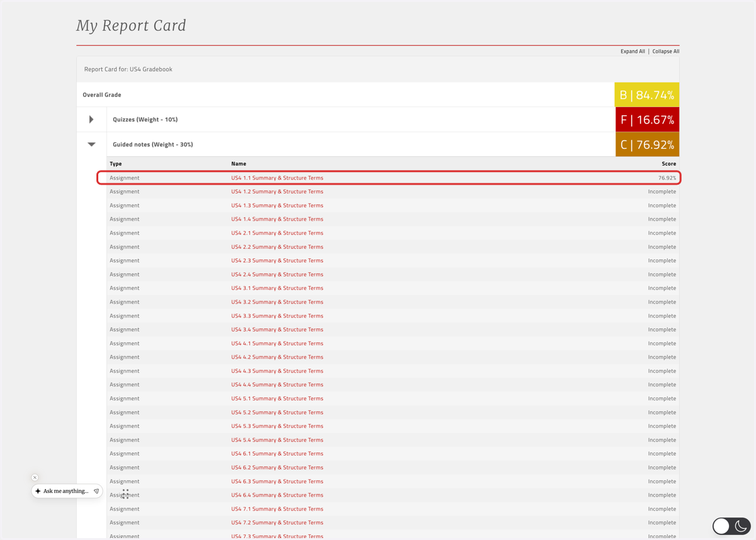Collapse the Guided notes category triangle
Image resolution: width=756 pixels, height=540 pixels.
pos(91,144)
